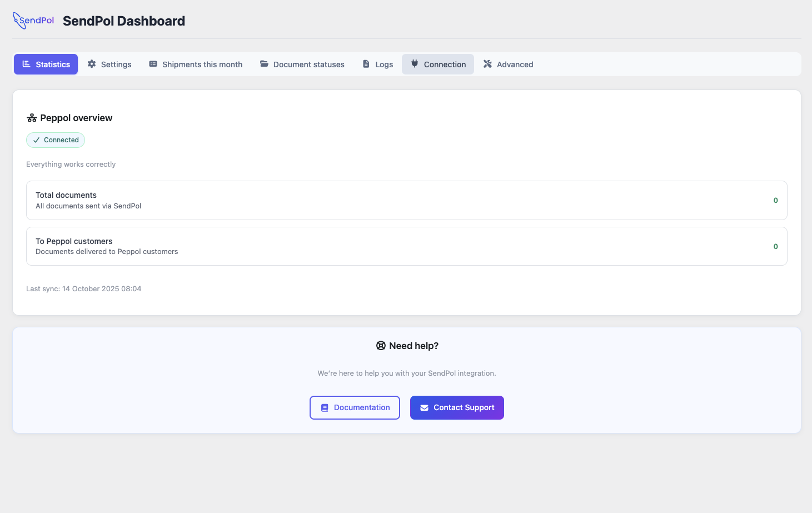This screenshot has width=812, height=513.
Task: Click the bar chart icon on Statistics tab
Action: point(26,64)
